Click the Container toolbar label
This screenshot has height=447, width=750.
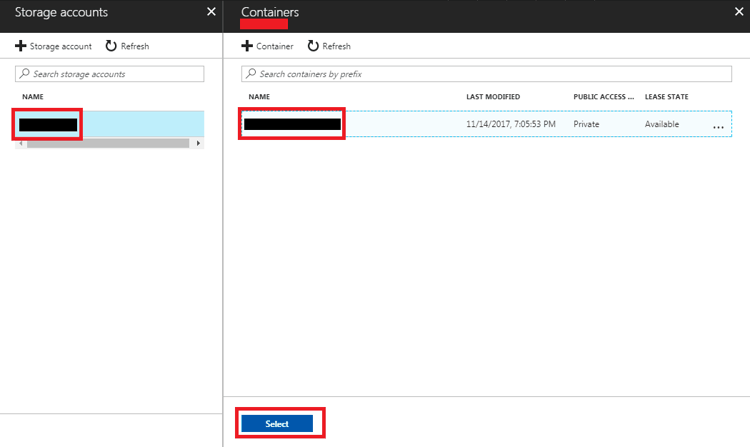(x=275, y=46)
